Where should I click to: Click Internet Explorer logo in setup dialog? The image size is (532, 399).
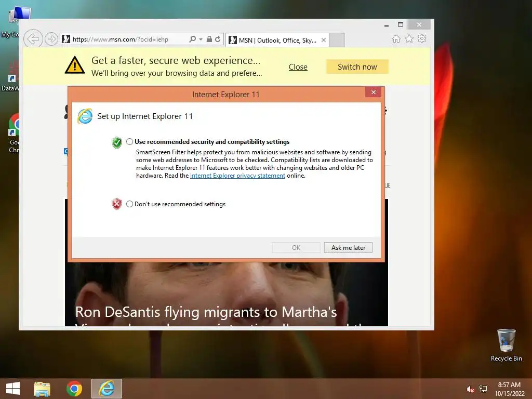pyautogui.click(x=85, y=116)
